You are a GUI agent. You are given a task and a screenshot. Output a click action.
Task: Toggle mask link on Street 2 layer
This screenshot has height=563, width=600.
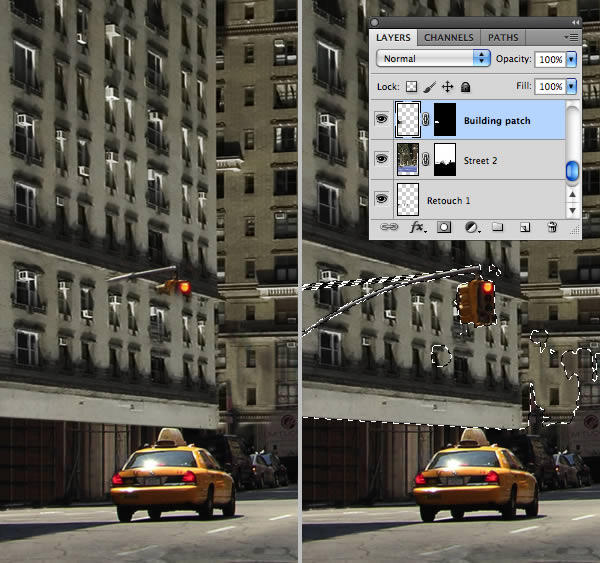click(426, 159)
